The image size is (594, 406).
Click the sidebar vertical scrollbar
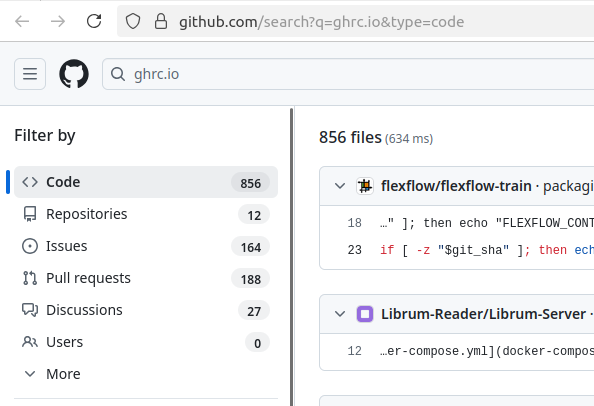coord(291,257)
